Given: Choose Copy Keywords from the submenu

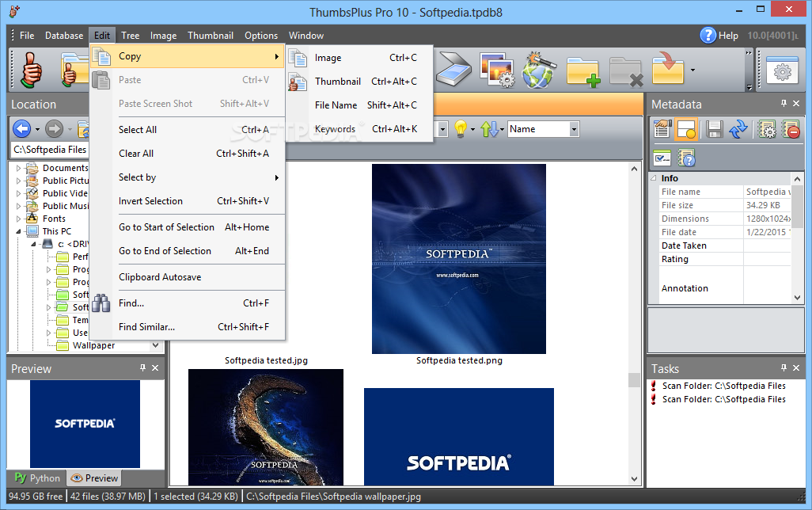Looking at the screenshot, I should pyautogui.click(x=359, y=129).
